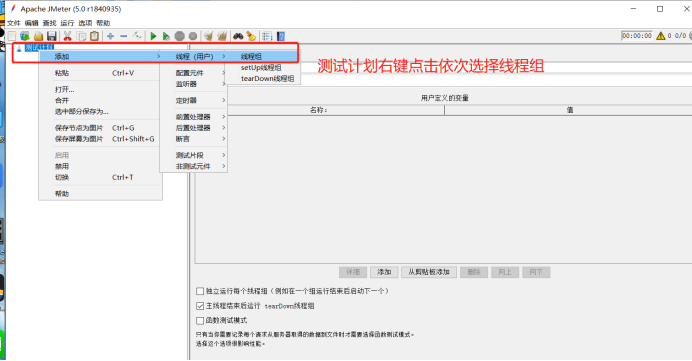
Task: Expand the 后置处理器 submenu
Action: [x=194, y=128]
